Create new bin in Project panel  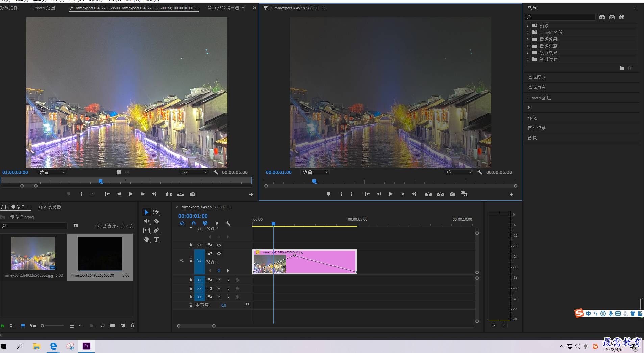pyautogui.click(x=113, y=326)
